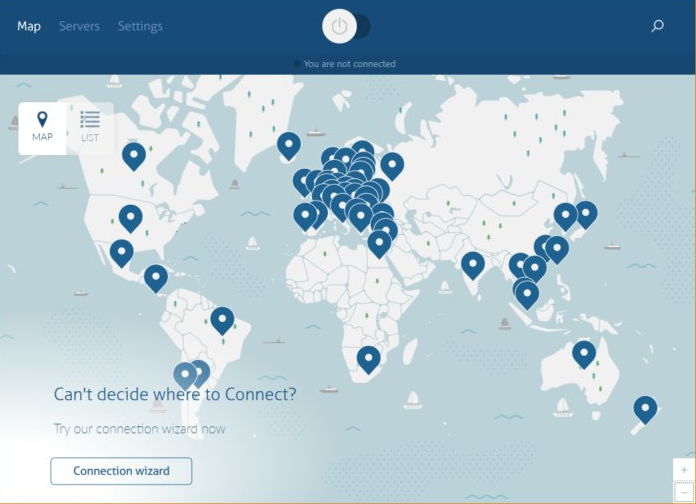The height and width of the screenshot is (504, 696).
Task: Choose the New Zealand server pin
Action: pos(645,409)
